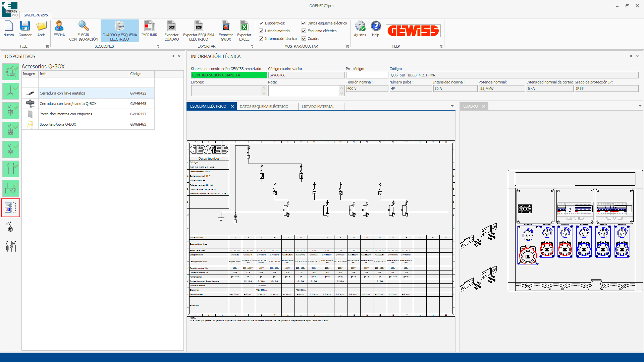644x362 pixels.
Task: Click the Nuevo new file icon
Action: (9, 26)
